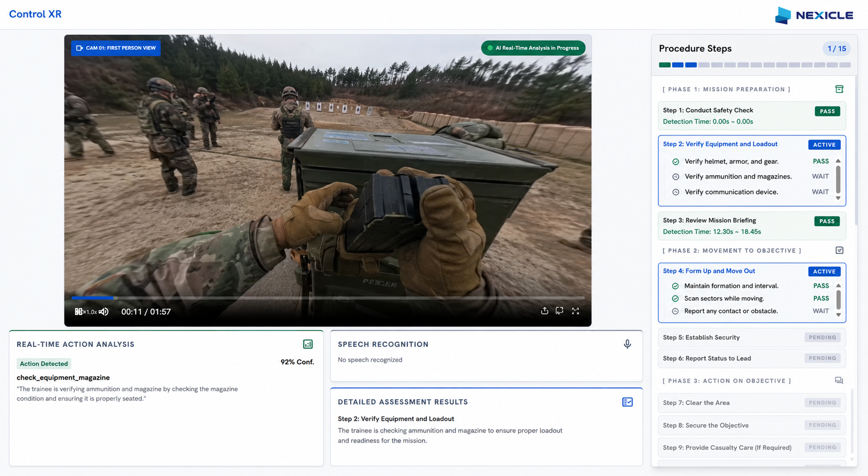Click the Phase 2 Movement to Objective check icon
The height and width of the screenshot is (476, 868).
point(839,251)
